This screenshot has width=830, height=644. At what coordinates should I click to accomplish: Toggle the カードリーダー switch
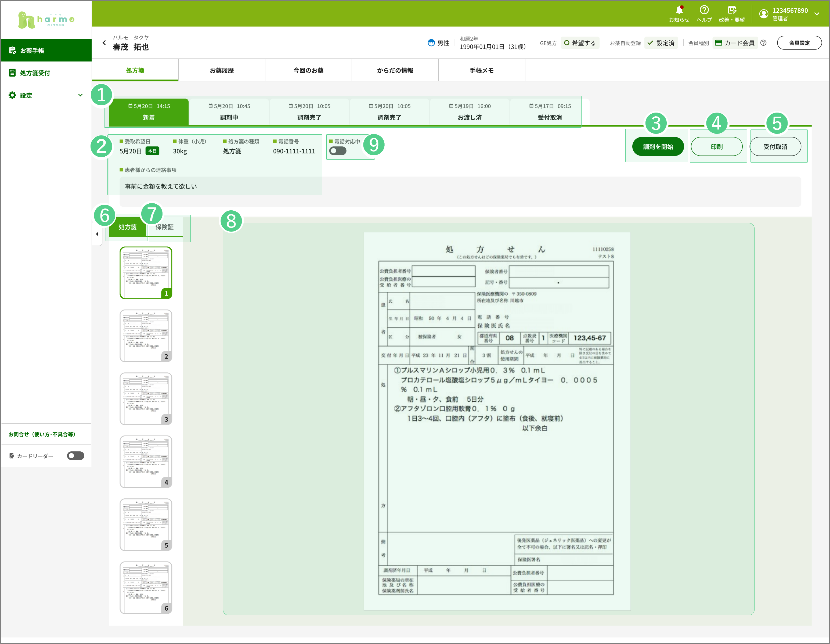click(76, 456)
